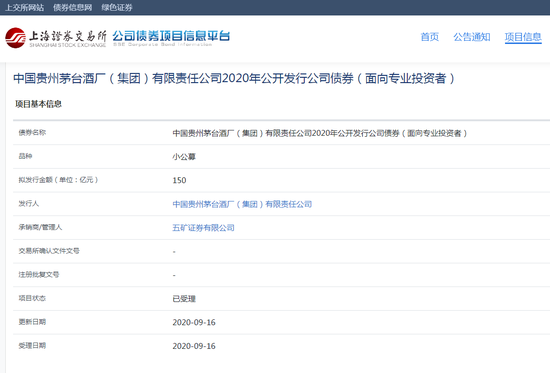Select 项目信息 navigation tab
The width and height of the screenshot is (550, 373).
(523, 37)
